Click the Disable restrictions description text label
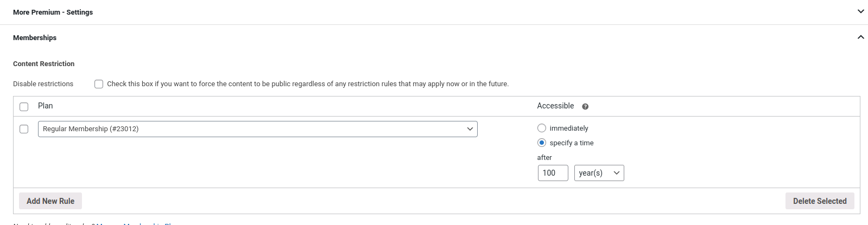 pyautogui.click(x=308, y=84)
